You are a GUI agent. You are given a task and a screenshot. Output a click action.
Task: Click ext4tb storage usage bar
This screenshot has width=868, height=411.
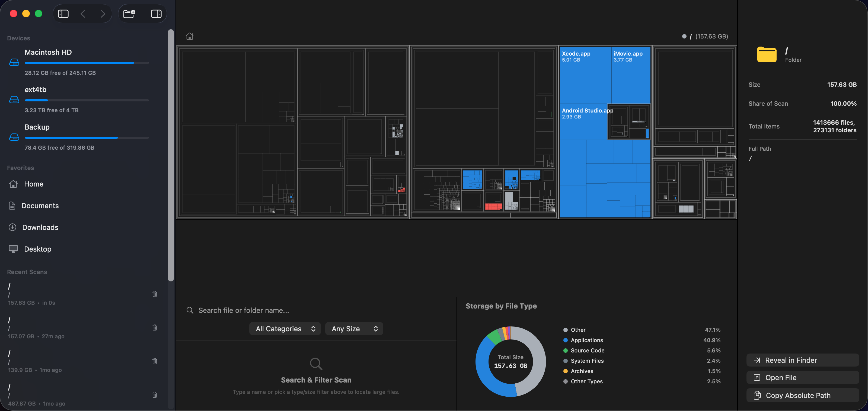(x=87, y=100)
